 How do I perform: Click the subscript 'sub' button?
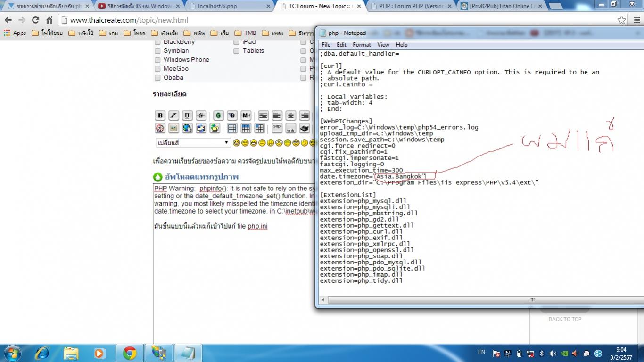(x=290, y=128)
